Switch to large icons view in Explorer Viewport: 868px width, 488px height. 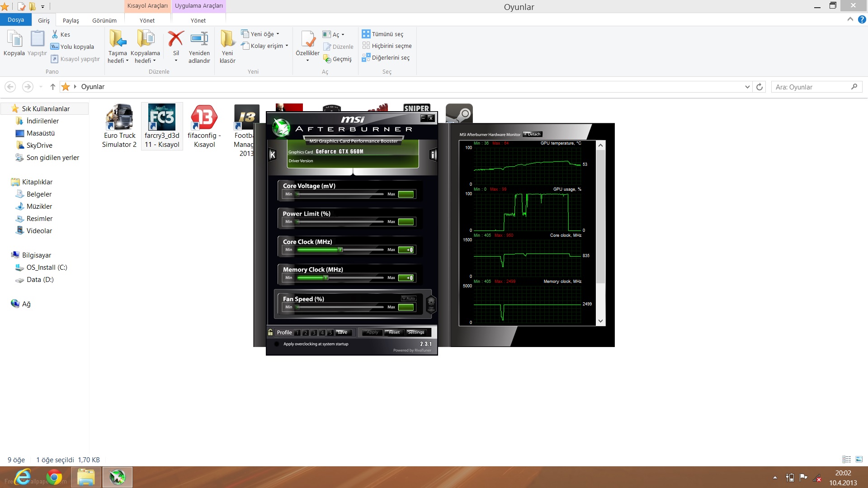tap(859, 459)
